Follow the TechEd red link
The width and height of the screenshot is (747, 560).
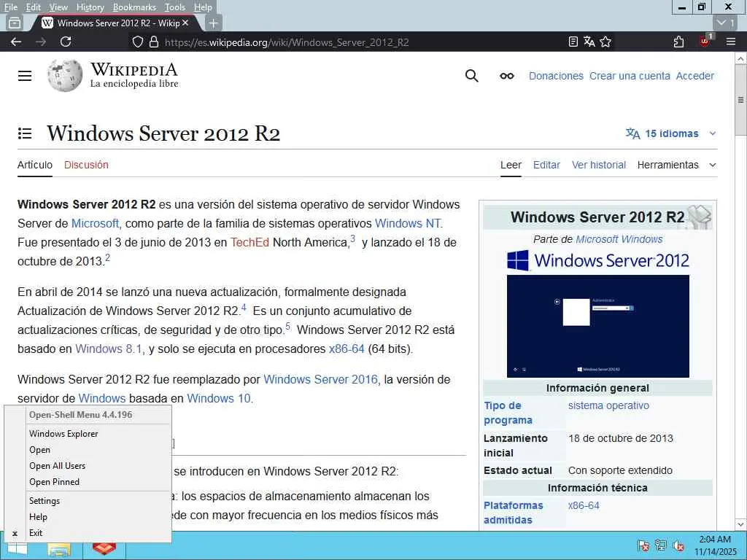pos(249,242)
